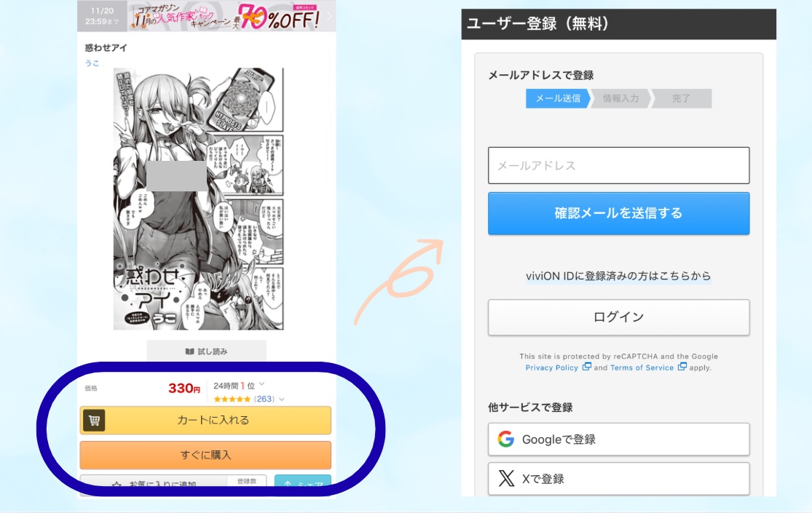812x513 pixels.
Task: Click the 確認メールを送信する button
Action: coord(618,213)
